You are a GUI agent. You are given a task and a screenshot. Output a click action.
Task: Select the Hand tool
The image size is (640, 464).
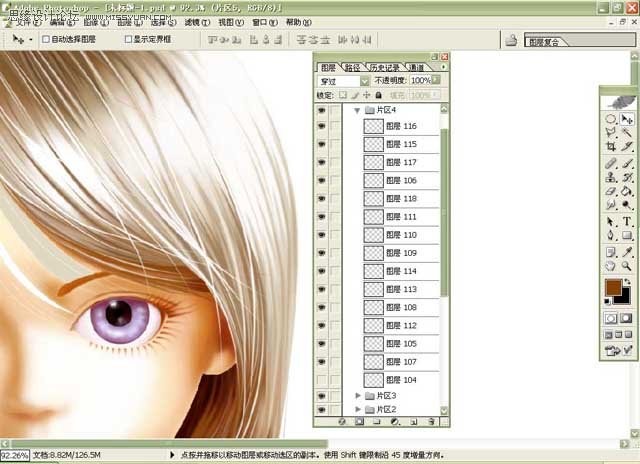tap(611, 266)
